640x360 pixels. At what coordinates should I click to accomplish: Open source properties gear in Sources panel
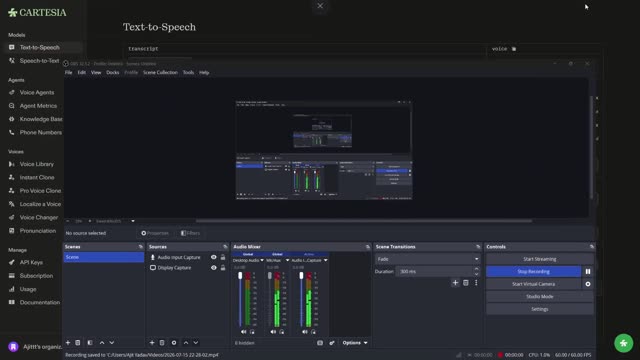coord(174,343)
